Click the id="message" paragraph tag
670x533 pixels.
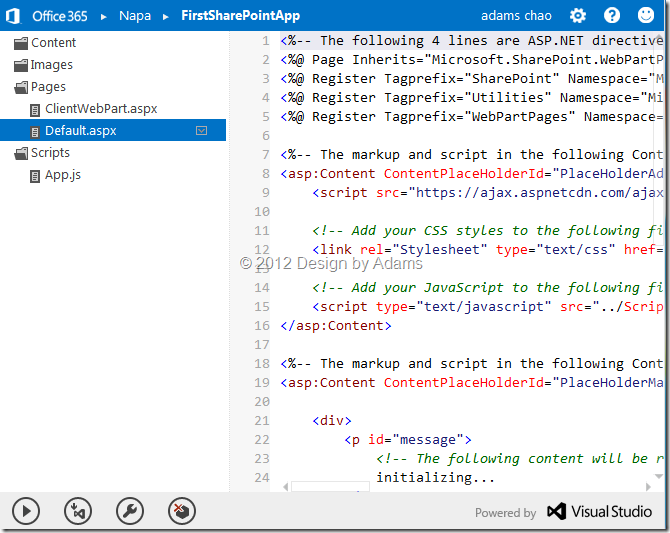408,440
